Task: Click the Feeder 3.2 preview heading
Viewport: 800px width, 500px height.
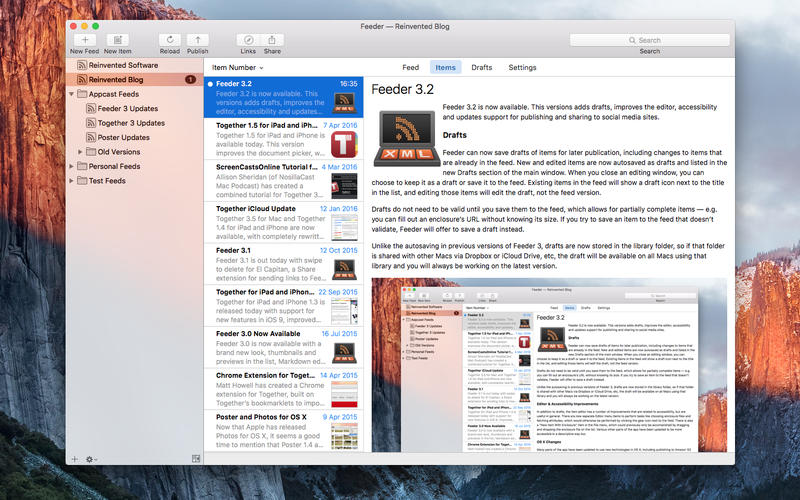Action: click(403, 90)
